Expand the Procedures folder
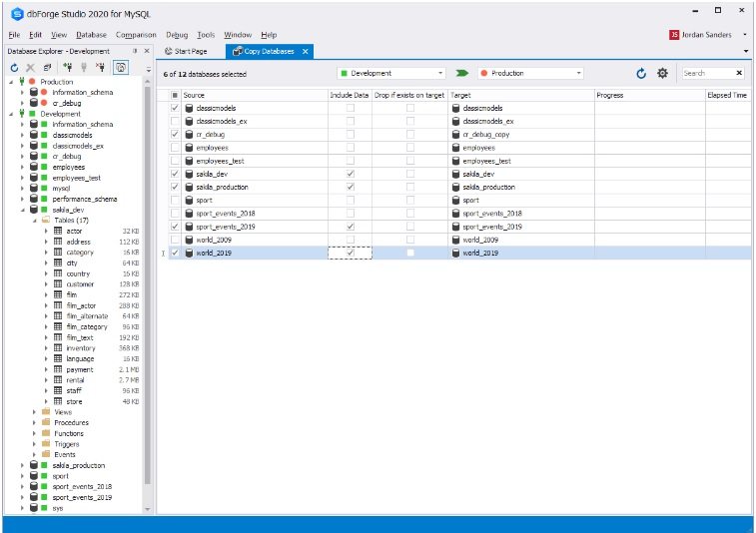756x533 pixels. [34, 422]
